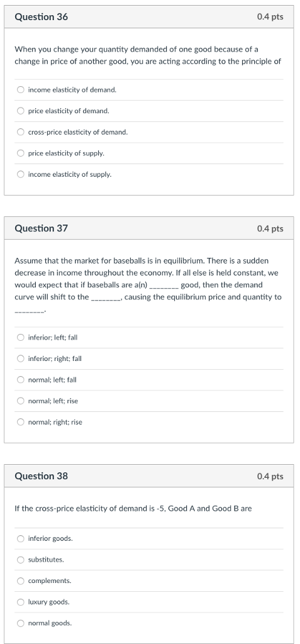Pick 'normal; left; fall' radio button
This screenshot has height=644, width=300.
click(x=21, y=379)
